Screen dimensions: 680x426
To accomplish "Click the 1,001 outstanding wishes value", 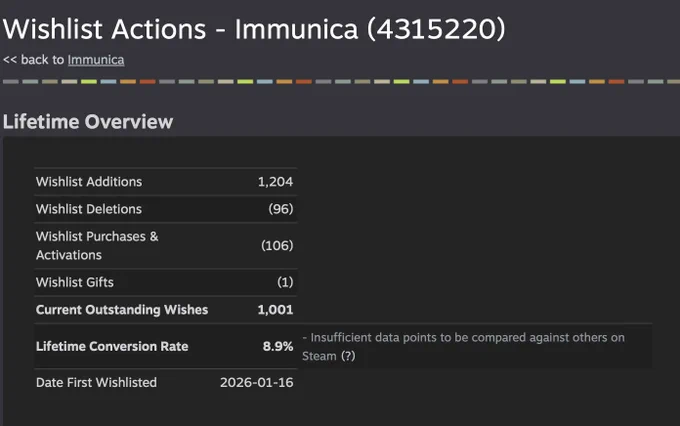I will pyautogui.click(x=275, y=310).
